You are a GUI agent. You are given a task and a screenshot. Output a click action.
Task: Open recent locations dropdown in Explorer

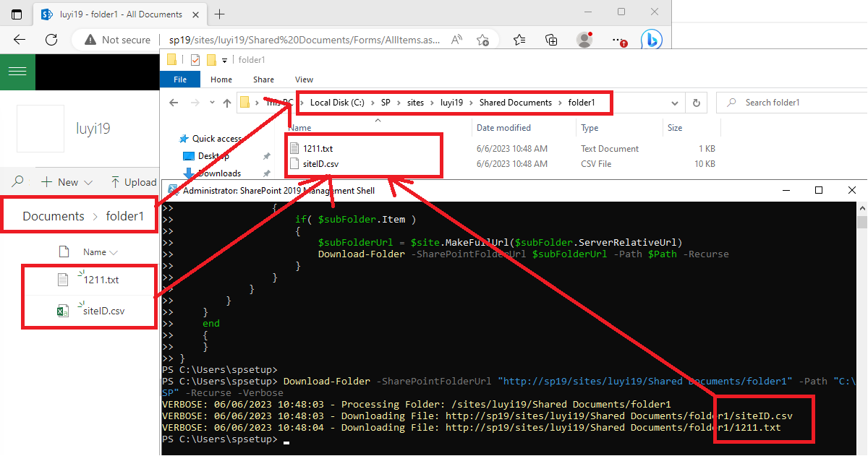pos(211,103)
